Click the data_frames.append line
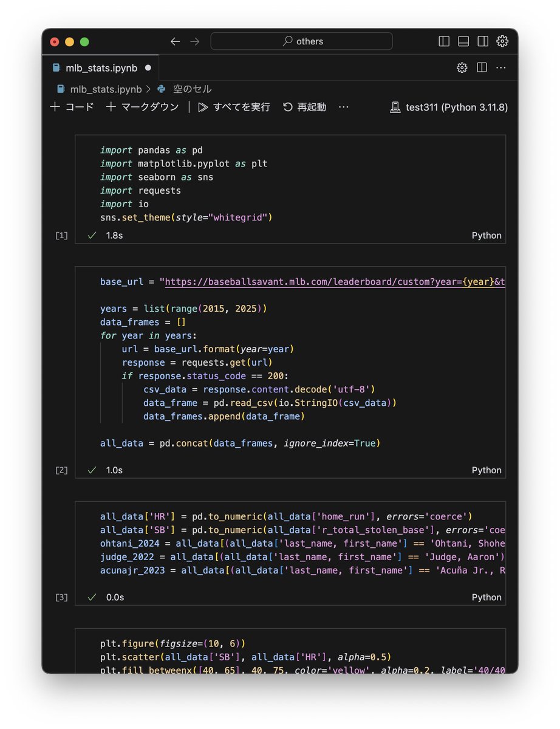 coord(224,416)
